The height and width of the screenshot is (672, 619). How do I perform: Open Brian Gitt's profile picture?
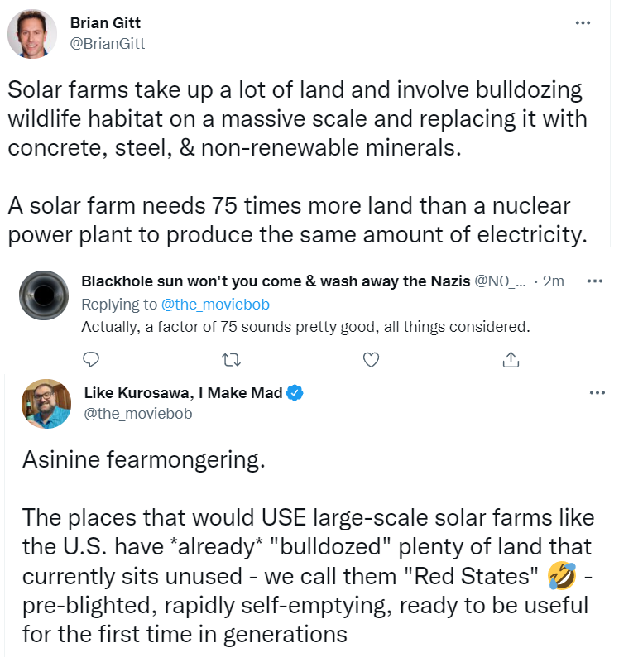coord(32,34)
